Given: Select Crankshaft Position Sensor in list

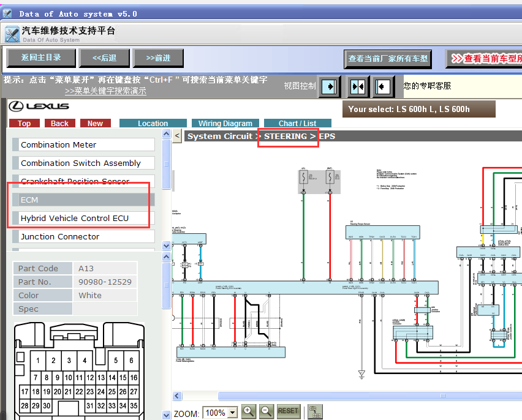Looking at the screenshot, I should click(83, 181).
